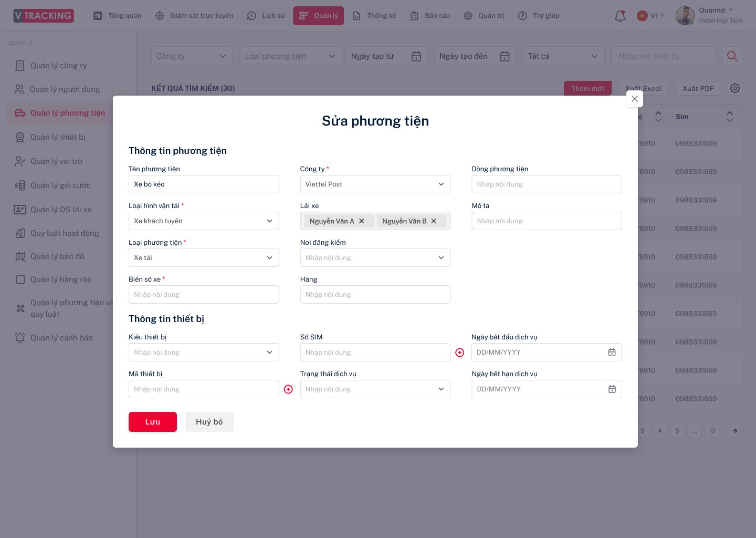The height and width of the screenshot is (538, 756).
Task: Open Tổng quan menu
Action: coord(117,16)
